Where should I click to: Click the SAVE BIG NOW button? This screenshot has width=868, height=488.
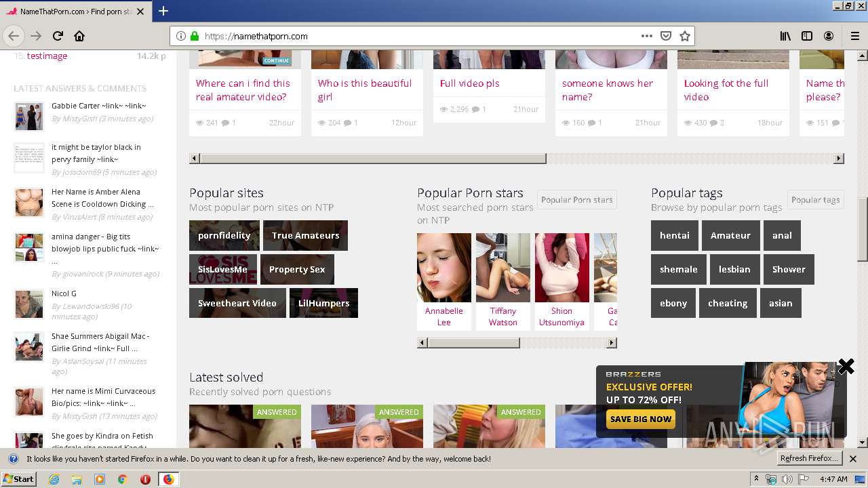640,419
